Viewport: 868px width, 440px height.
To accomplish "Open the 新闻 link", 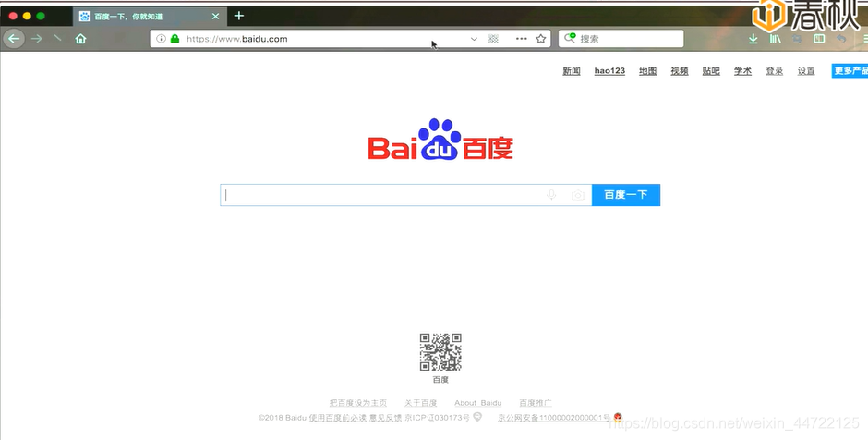I will point(572,71).
